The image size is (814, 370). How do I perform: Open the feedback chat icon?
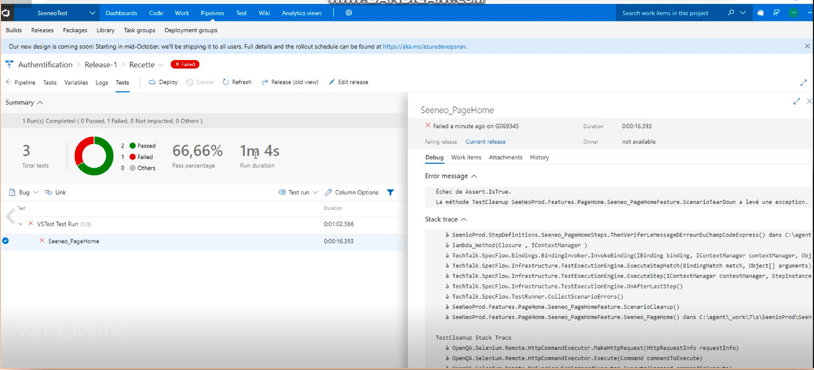(776, 13)
